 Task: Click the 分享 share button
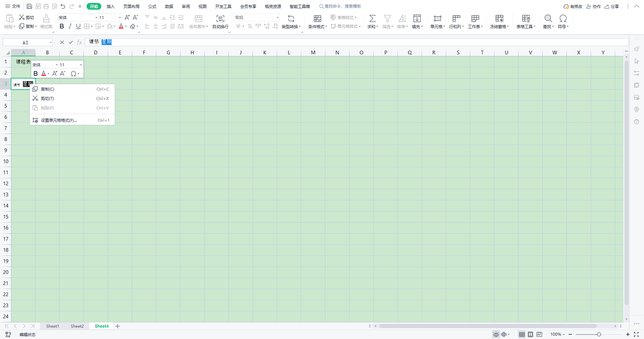point(611,6)
